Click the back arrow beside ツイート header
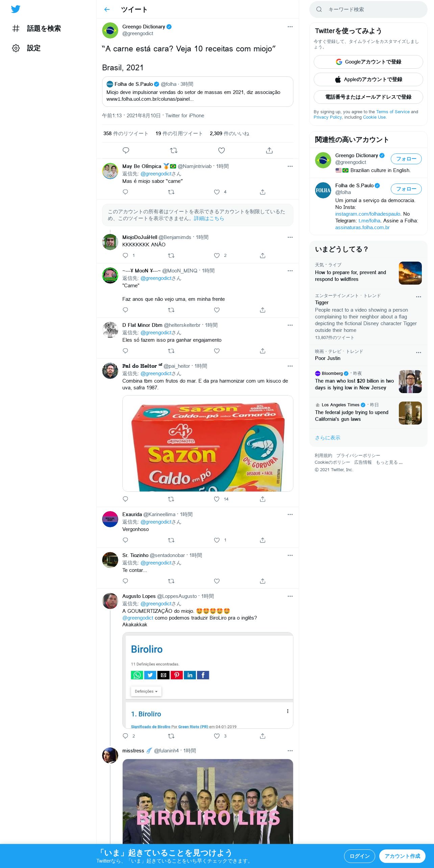Screen dimensions: 434x868 point(107,9)
